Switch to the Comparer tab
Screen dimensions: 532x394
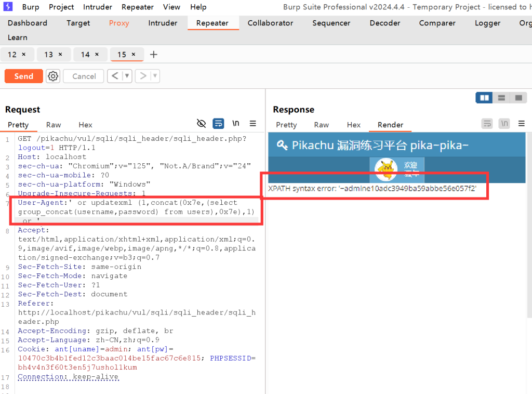(437, 23)
